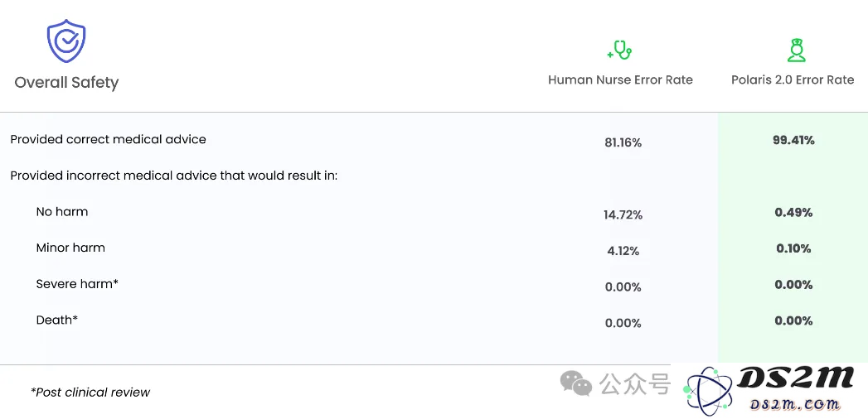Click the '*Post clinical review' footnote
The width and height of the screenshot is (868, 419).
click(90, 393)
